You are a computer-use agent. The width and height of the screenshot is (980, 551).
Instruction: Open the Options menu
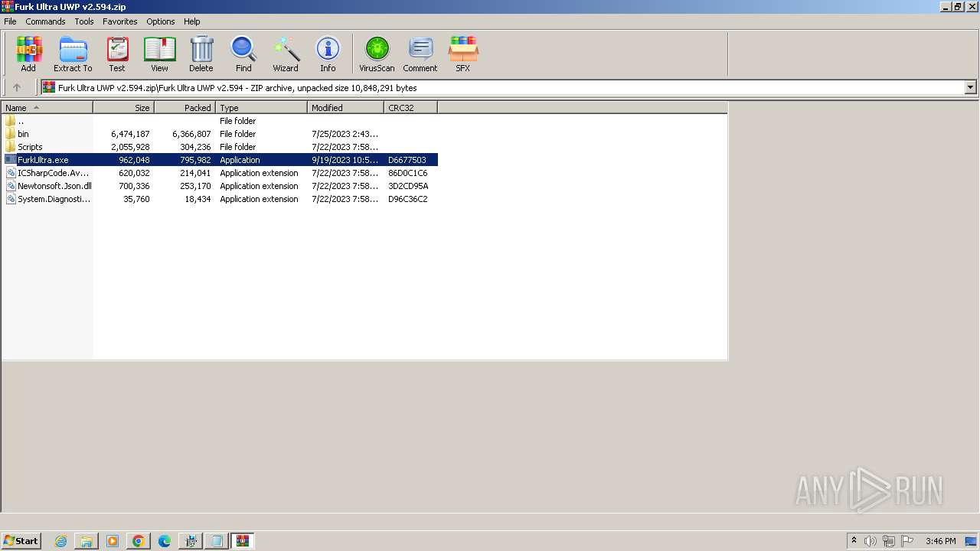[x=161, y=21]
